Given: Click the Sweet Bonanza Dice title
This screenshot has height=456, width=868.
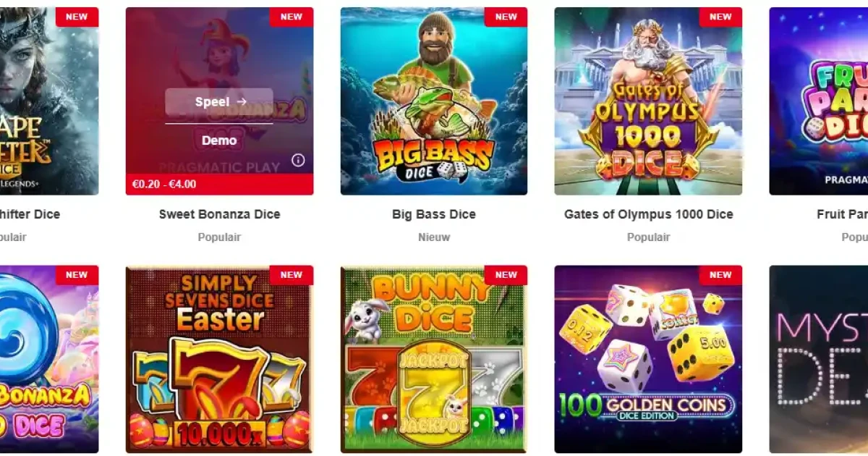Looking at the screenshot, I should tap(219, 214).
